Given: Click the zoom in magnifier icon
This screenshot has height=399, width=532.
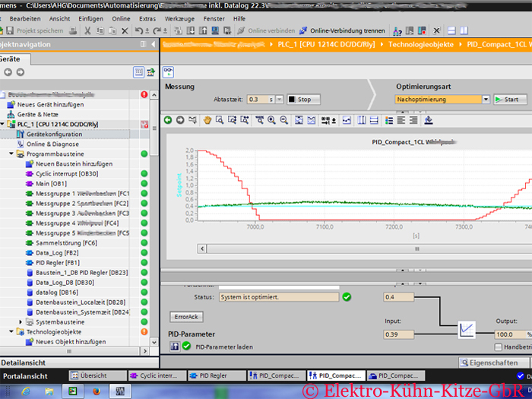Looking at the screenshot, I should coord(271,120).
